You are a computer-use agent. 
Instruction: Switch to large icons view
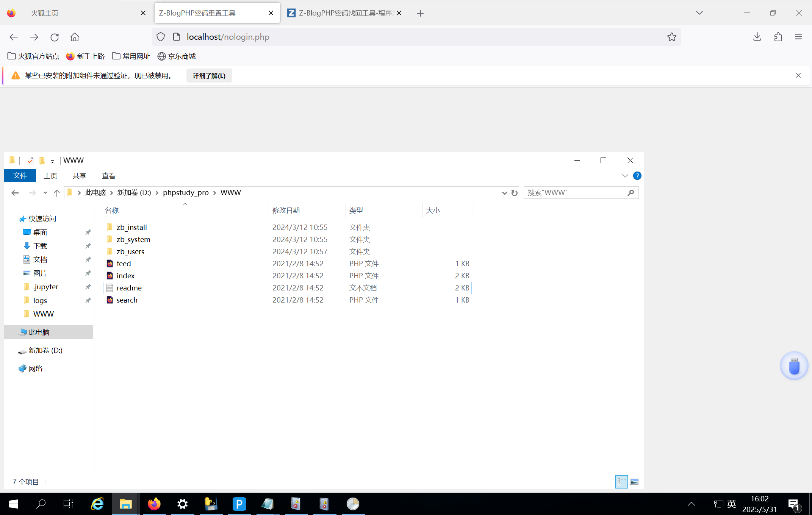(634, 482)
